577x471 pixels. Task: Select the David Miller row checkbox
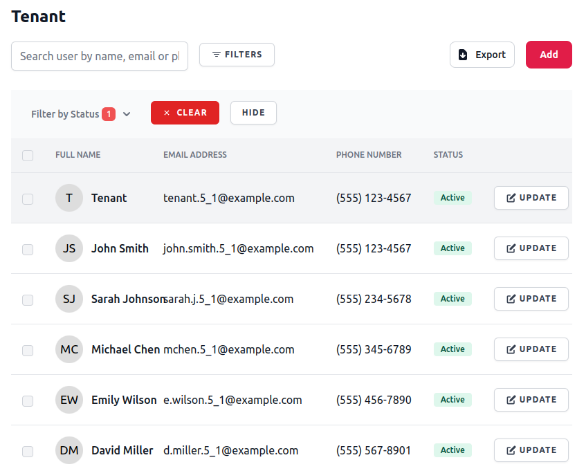28,451
